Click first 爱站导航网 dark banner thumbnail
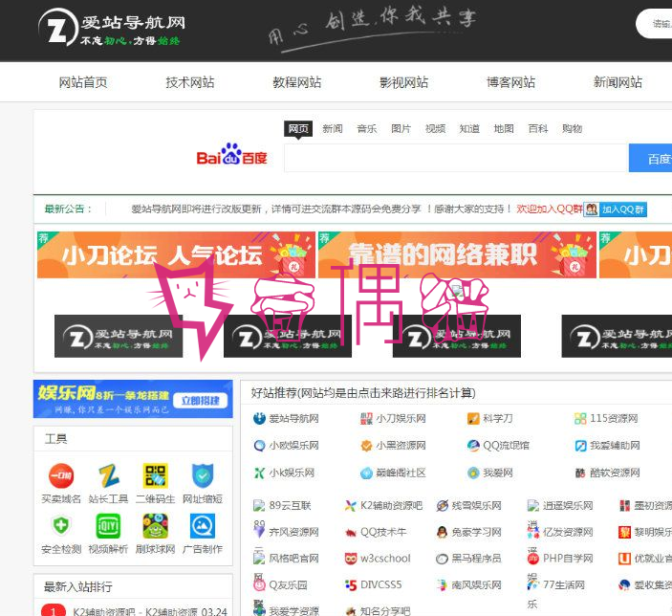Screen dimensions: 672x616 [119, 337]
